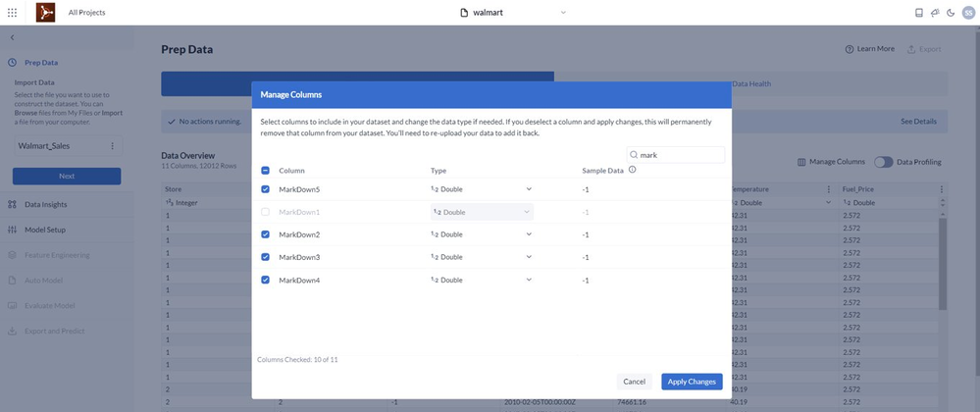The width and height of the screenshot is (980, 412).
Task: Go to Prep Data step
Action: coord(41,63)
